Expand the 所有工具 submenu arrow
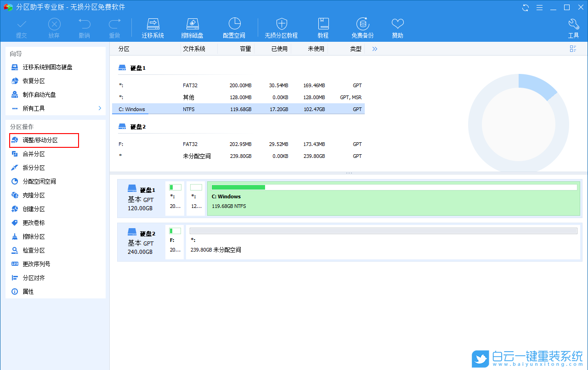The width and height of the screenshot is (588, 370). tap(100, 108)
